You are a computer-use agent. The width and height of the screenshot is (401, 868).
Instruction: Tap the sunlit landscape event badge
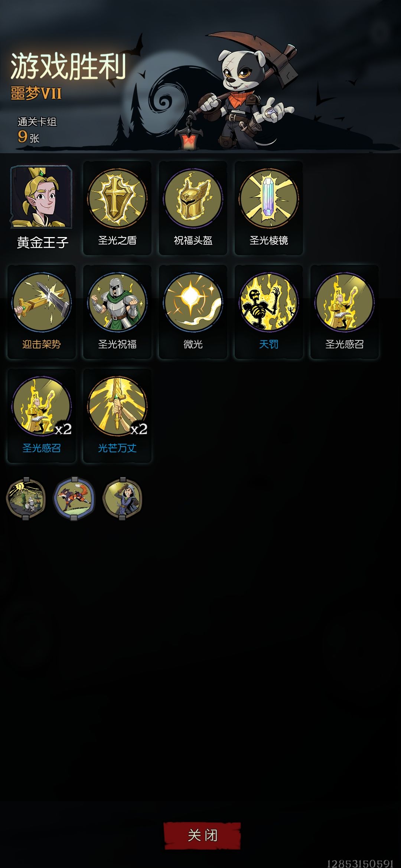[x=26, y=498]
